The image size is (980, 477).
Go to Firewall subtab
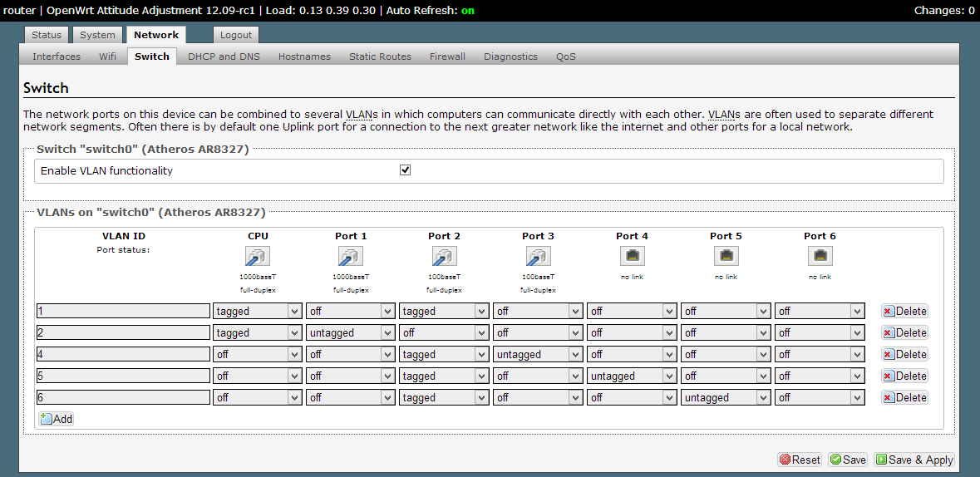coord(447,57)
